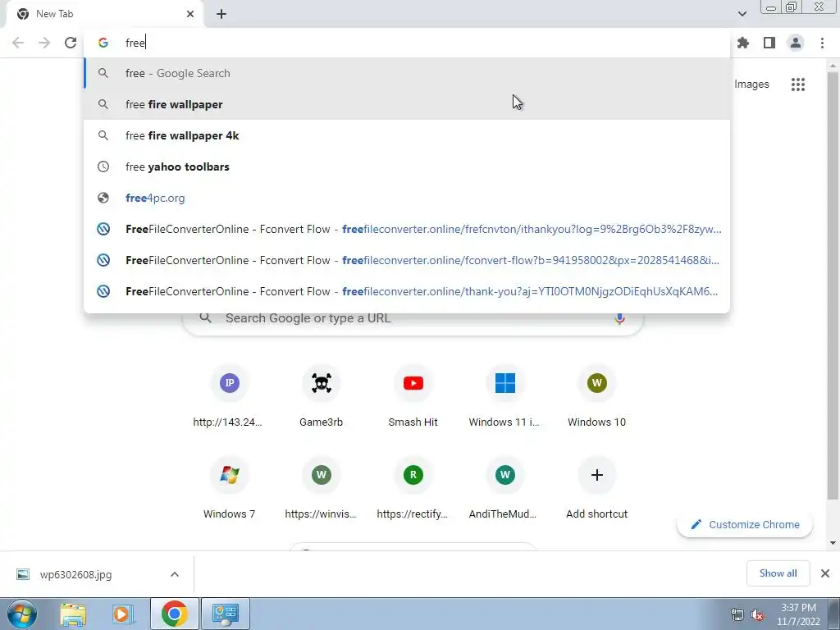Open the Extensions puzzle icon

743,43
